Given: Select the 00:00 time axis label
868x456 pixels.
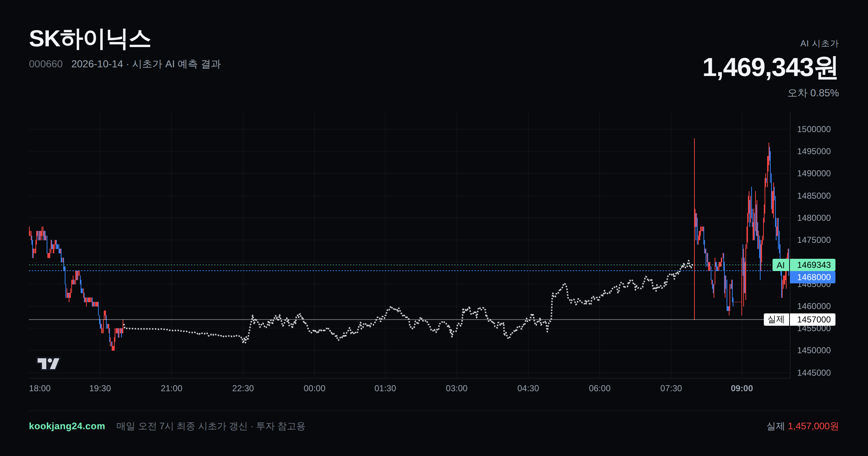Looking at the screenshot, I should [314, 388].
